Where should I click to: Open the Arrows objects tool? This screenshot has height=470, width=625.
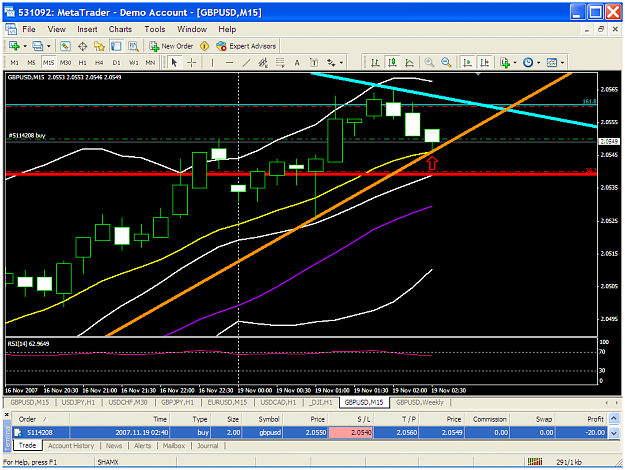click(331, 63)
